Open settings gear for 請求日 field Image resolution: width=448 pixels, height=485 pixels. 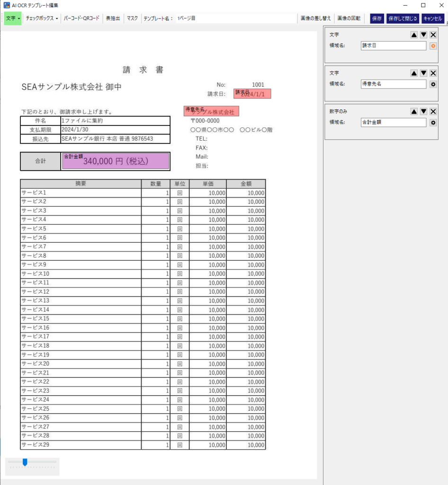[433, 46]
